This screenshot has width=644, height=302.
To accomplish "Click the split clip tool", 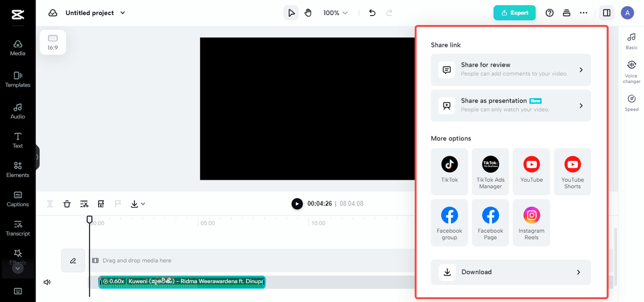I will [x=50, y=204].
